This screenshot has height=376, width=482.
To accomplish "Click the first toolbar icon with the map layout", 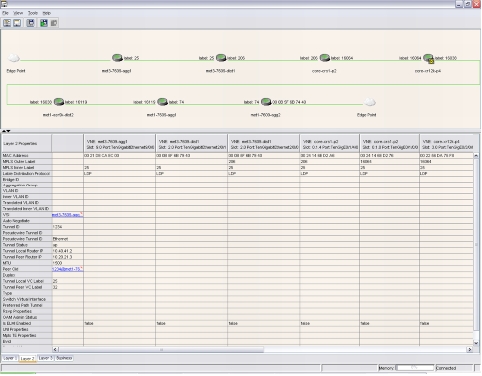I will pyautogui.click(x=7, y=23).
